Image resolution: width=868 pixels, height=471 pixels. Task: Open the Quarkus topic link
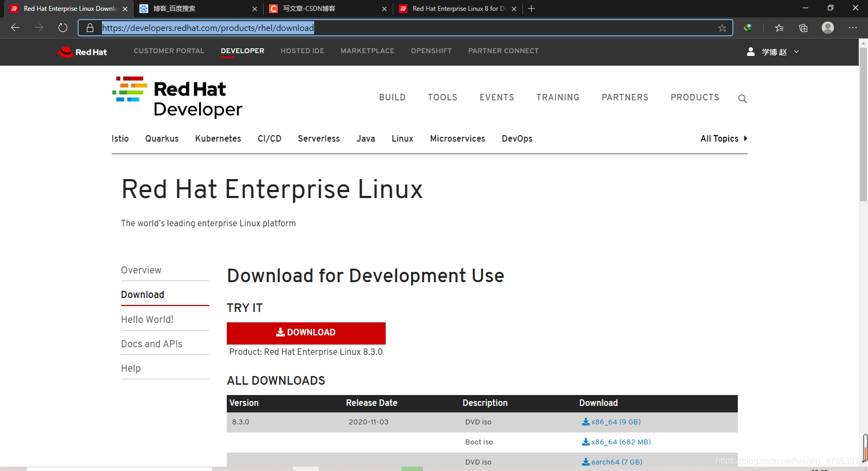[162, 138]
